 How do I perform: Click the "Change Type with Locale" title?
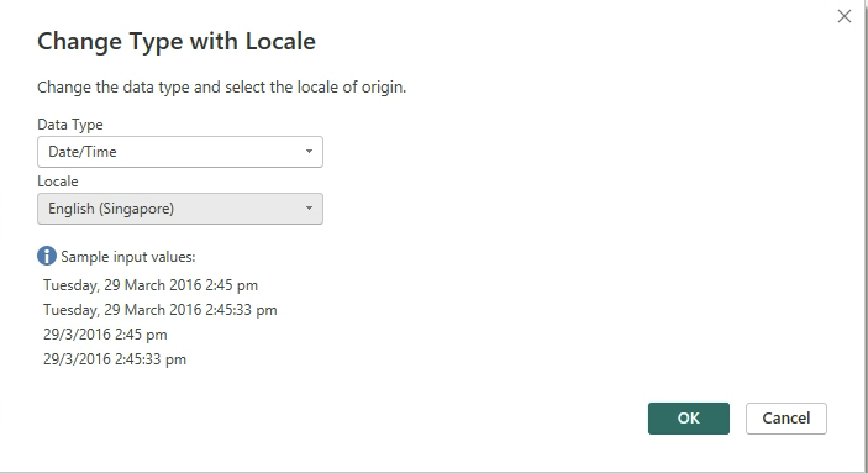point(176,41)
